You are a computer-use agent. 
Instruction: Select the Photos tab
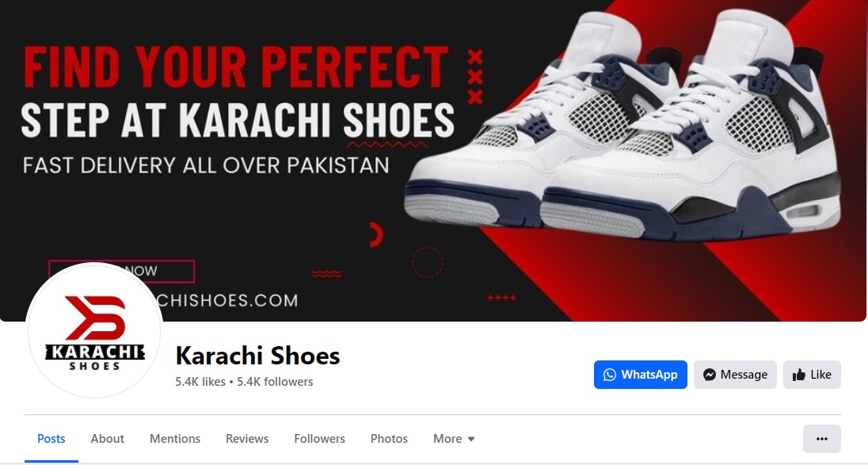coord(389,439)
